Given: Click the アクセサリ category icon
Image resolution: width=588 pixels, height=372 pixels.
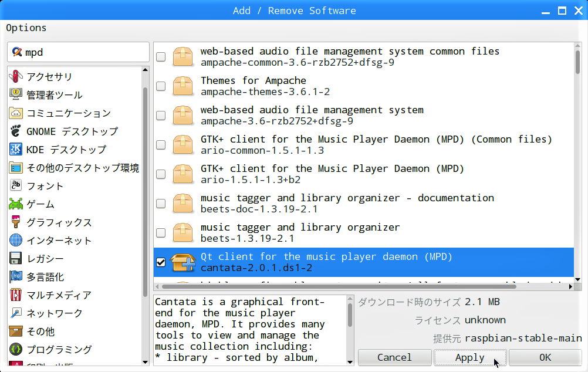Looking at the screenshot, I should [x=15, y=76].
